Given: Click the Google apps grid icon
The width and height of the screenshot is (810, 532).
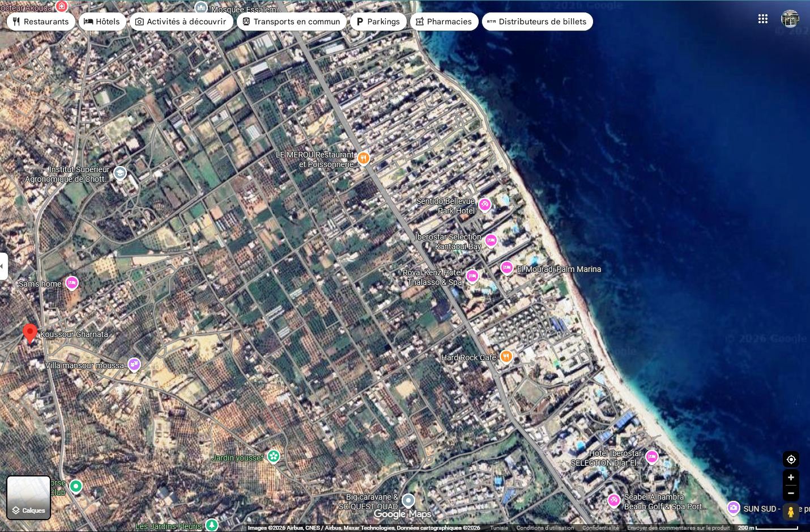Looking at the screenshot, I should coord(762,19).
